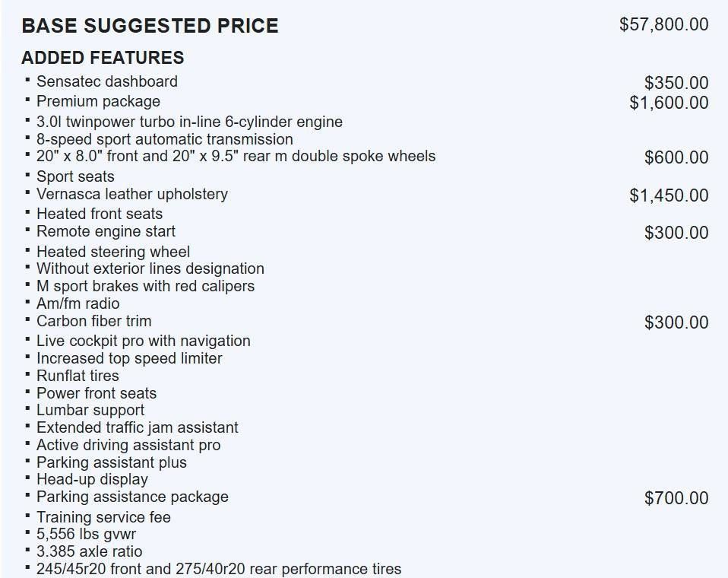Click the $1,600.00 Premium package price
This screenshot has height=578, width=728.
pyautogui.click(x=668, y=103)
